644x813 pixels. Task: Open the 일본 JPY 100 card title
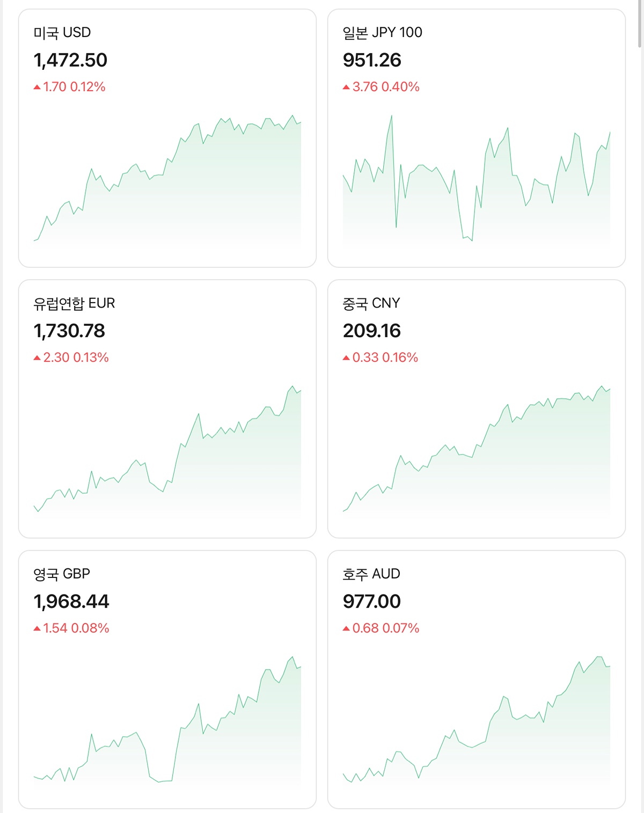382,33
